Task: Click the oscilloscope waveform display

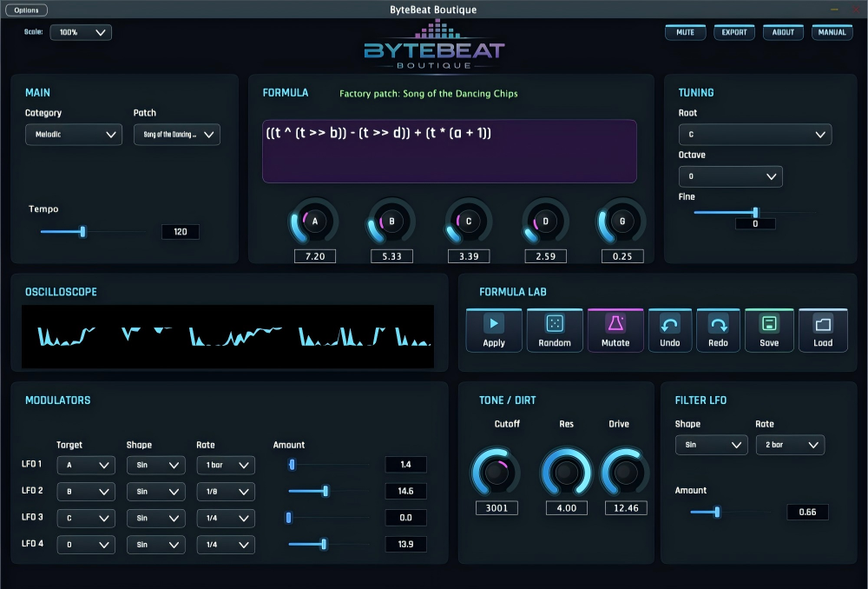Action: click(227, 336)
